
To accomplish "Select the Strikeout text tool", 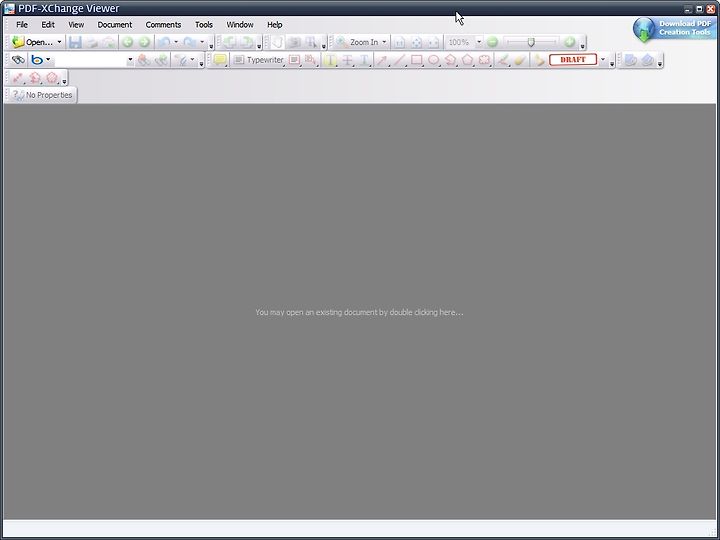I will pos(348,60).
